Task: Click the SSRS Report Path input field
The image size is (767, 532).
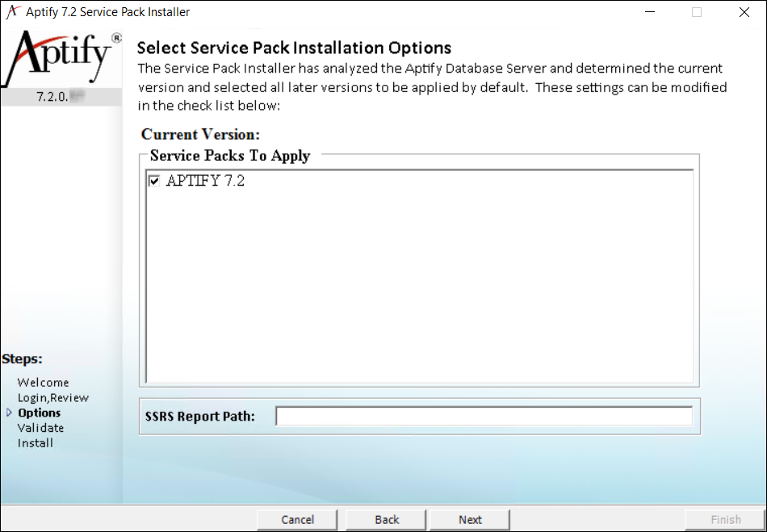Action: (484, 416)
